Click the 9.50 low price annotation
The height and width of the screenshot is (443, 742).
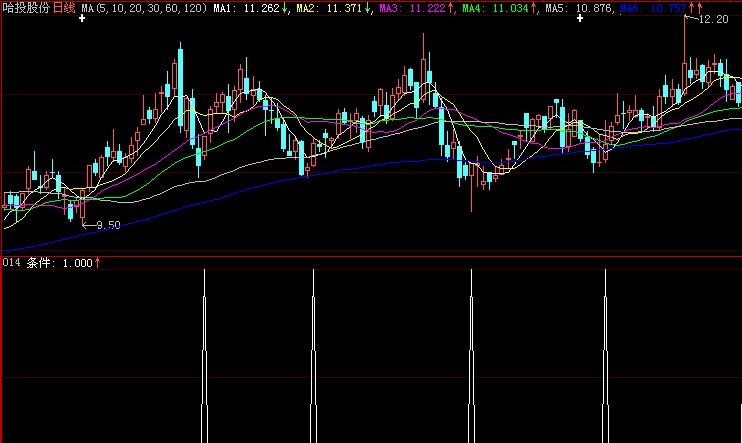click(106, 225)
